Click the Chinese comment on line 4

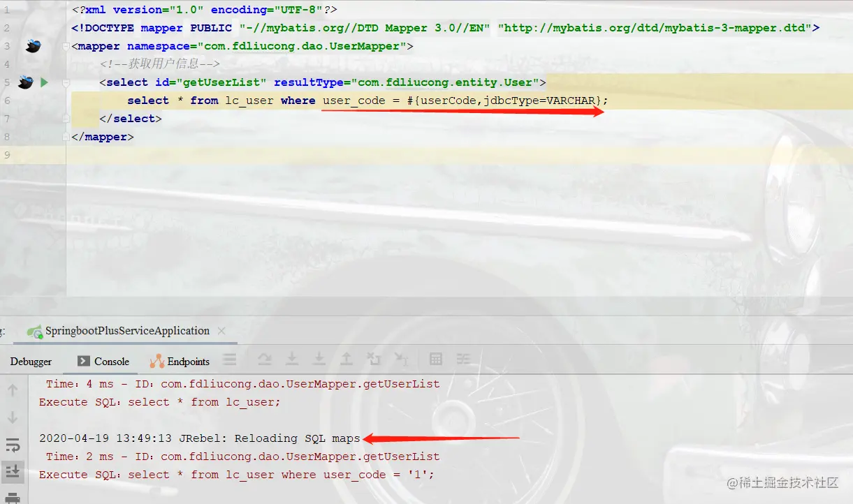[x=160, y=64]
